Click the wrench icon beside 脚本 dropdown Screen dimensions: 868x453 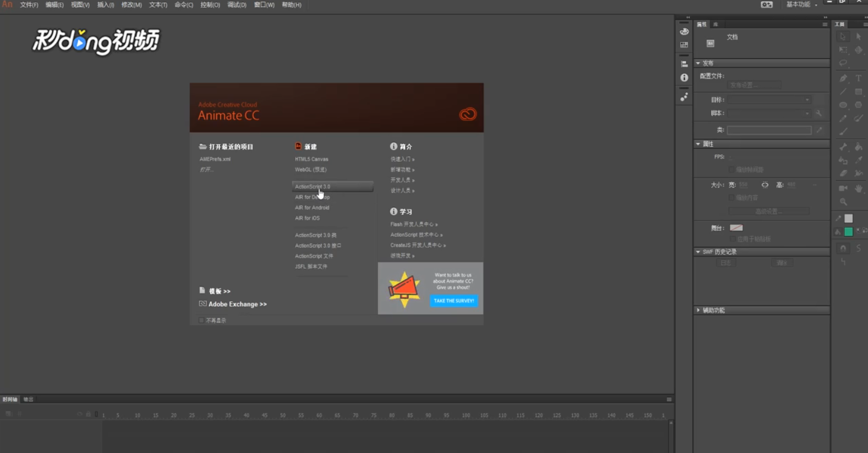[819, 113]
